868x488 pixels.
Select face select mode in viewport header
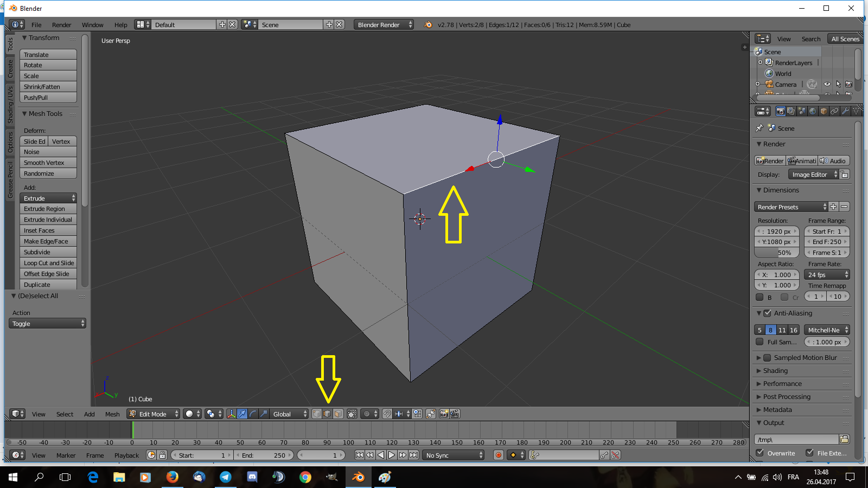[338, 414]
